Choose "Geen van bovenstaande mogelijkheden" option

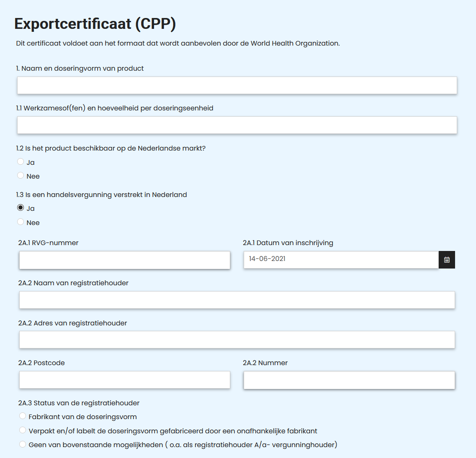tap(22, 444)
